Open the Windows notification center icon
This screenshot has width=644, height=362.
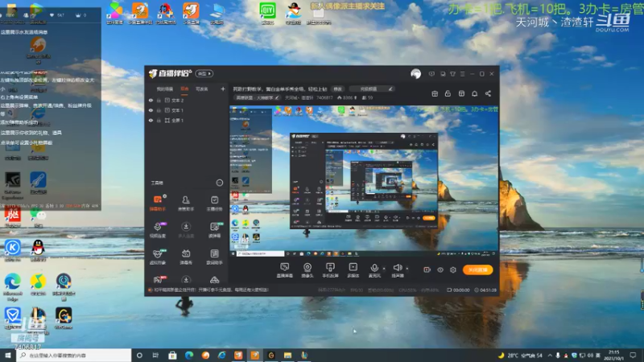pyautogui.click(x=634, y=356)
